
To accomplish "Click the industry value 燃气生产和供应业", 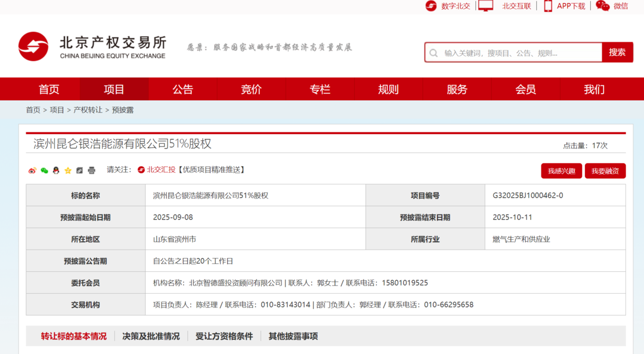I will (x=521, y=239).
